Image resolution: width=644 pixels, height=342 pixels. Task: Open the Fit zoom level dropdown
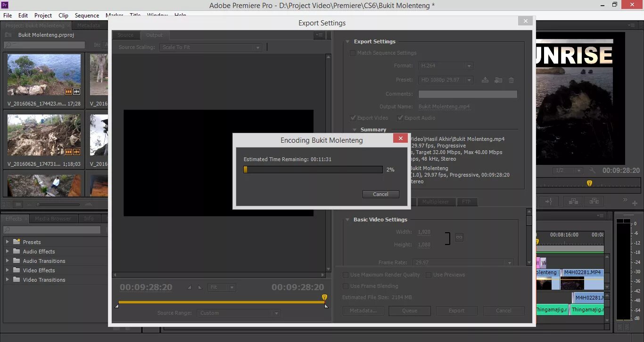tap(222, 287)
